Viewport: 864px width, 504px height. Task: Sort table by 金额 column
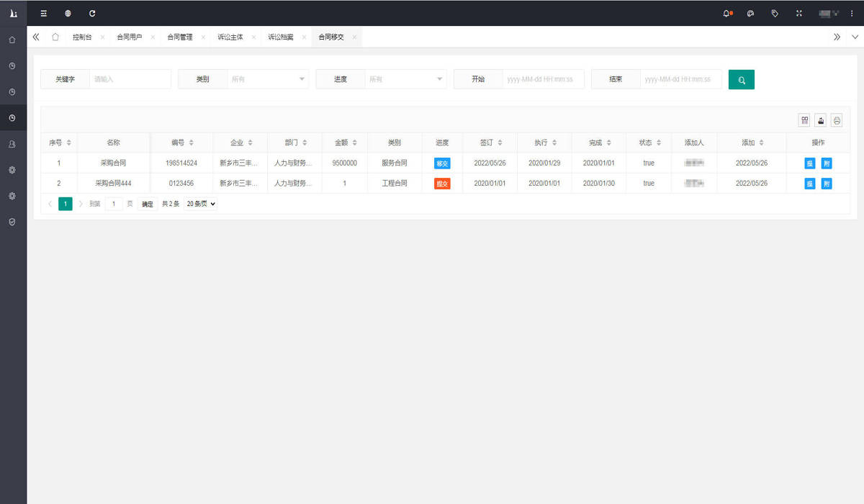point(354,143)
